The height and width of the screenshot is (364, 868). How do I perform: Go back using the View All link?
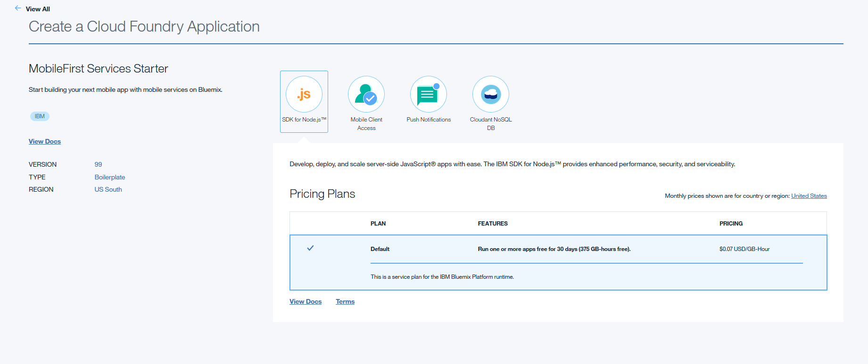tap(38, 9)
